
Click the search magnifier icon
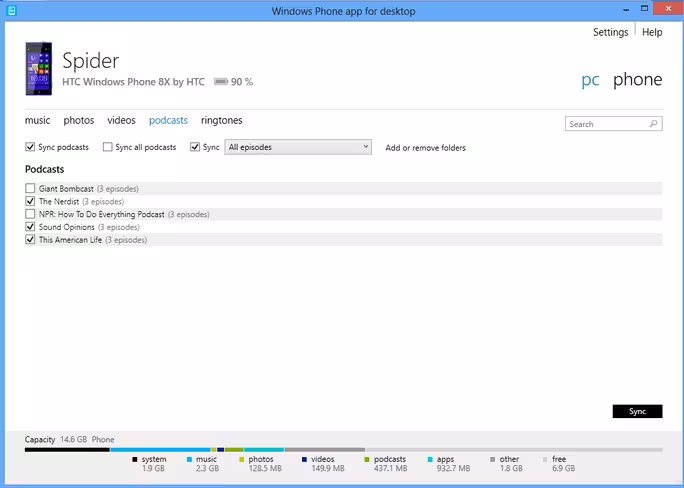click(653, 124)
